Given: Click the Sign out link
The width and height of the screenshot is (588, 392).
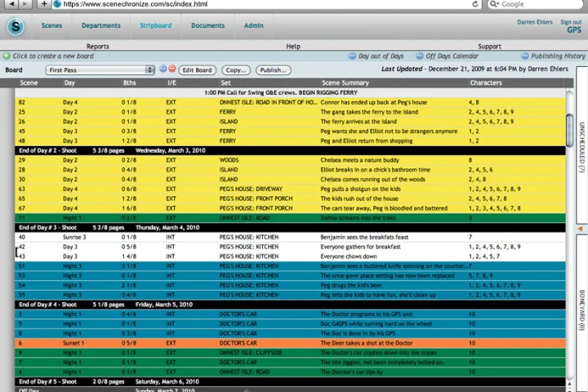Looking at the screenshot, I should point(571,22).
